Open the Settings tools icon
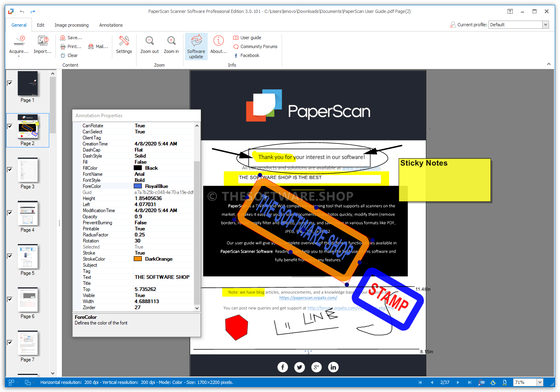The width and height of the screenshot is (560, 392). pos(124,41)
